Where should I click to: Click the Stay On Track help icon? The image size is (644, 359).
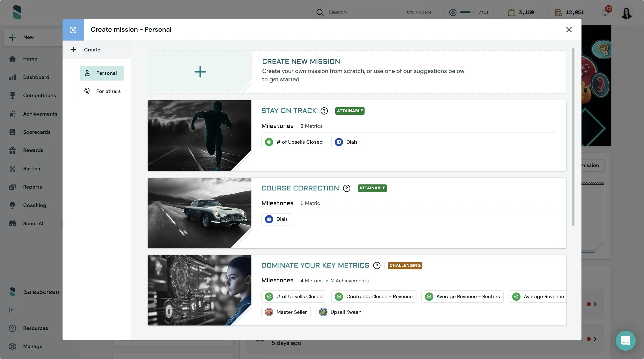tap(324, 111)
